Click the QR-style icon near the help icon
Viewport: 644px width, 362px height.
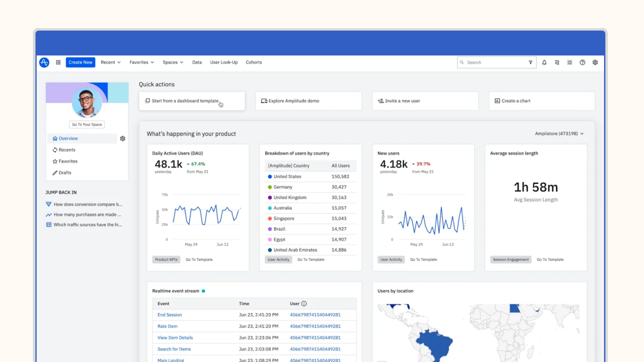click(x=570, y=62)
